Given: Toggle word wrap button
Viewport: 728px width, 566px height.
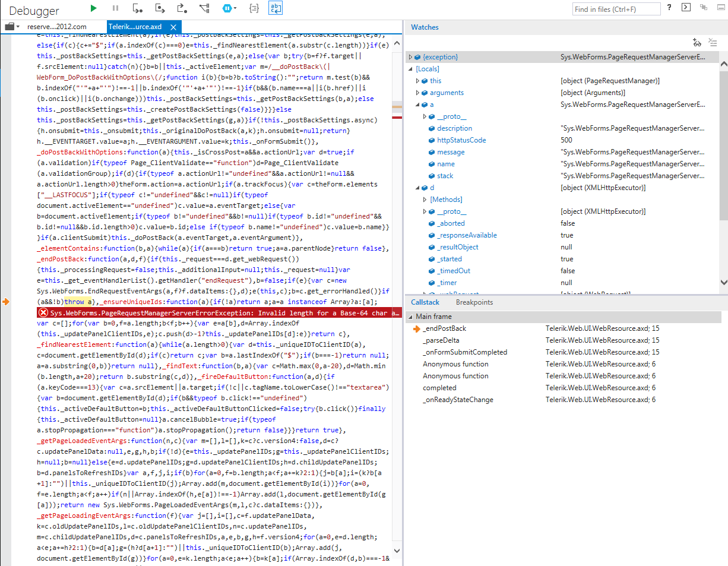Looking at the screenshot, I should 276,8.
